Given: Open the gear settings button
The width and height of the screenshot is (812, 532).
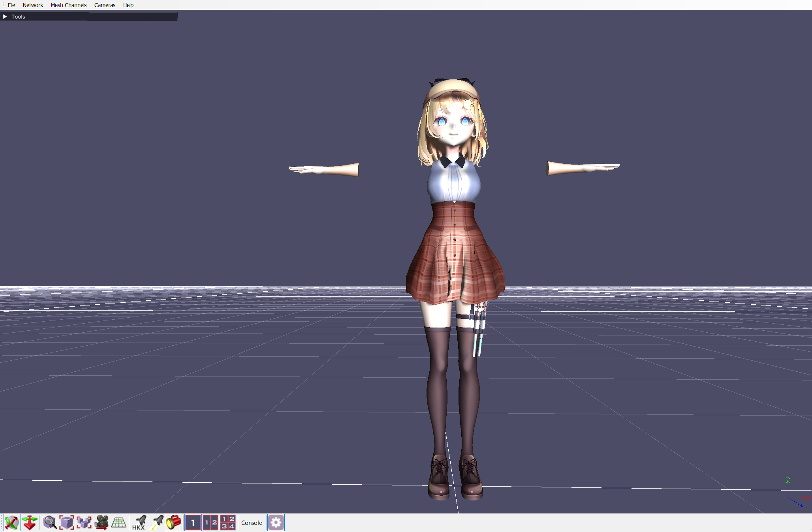Looking at the screenshot, I should click(x=276, y=523).
